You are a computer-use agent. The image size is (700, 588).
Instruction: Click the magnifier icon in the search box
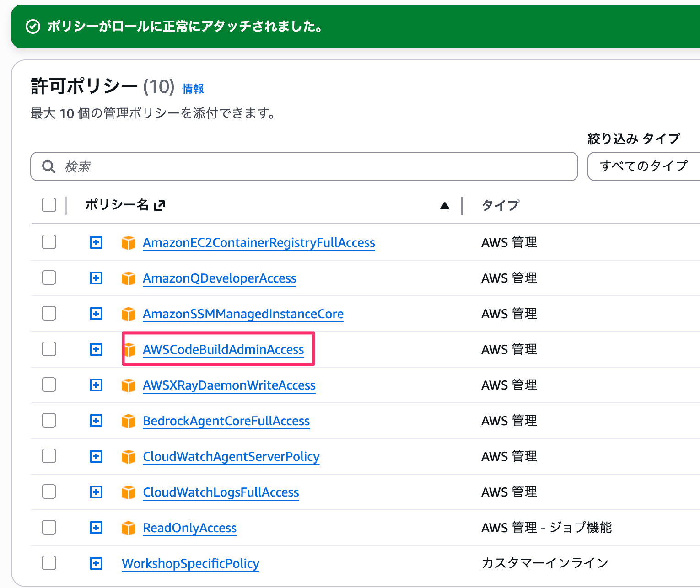pos(48,166)
